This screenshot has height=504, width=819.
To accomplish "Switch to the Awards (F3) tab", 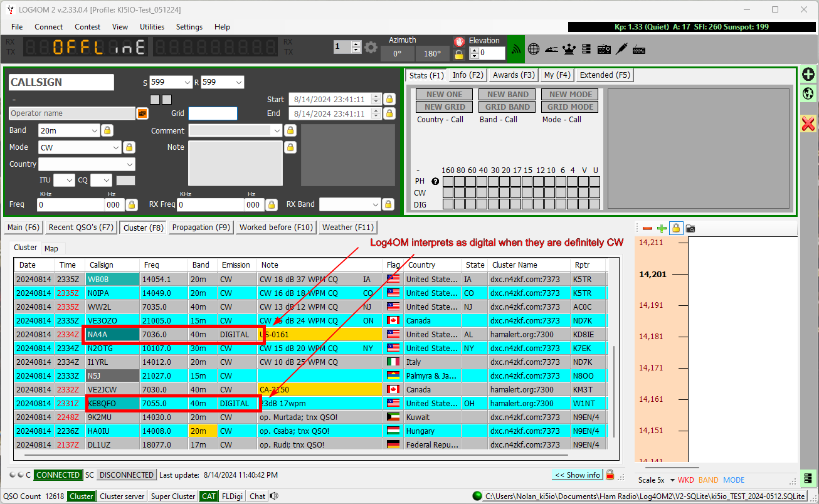I will click(x=514, y=75).
